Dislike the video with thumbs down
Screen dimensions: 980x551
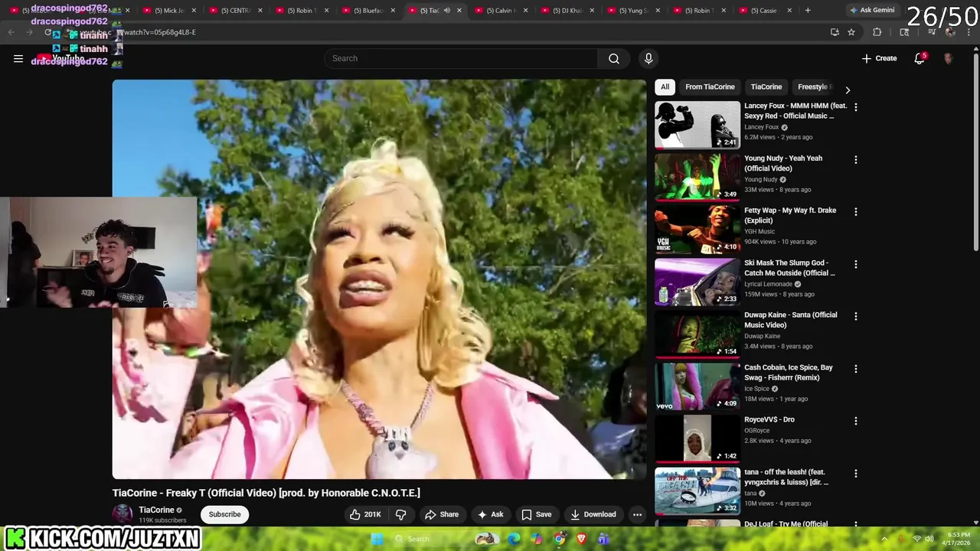(x=400, y=514)
